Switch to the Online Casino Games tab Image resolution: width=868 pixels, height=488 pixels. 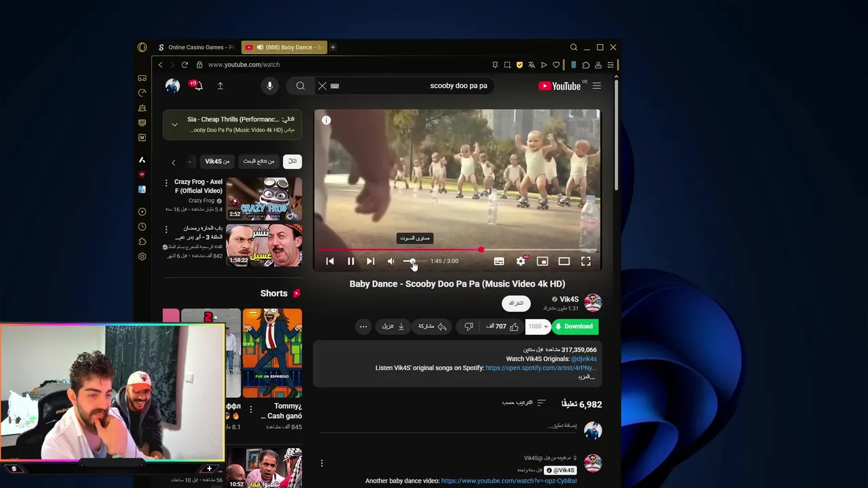pos(195,47)
